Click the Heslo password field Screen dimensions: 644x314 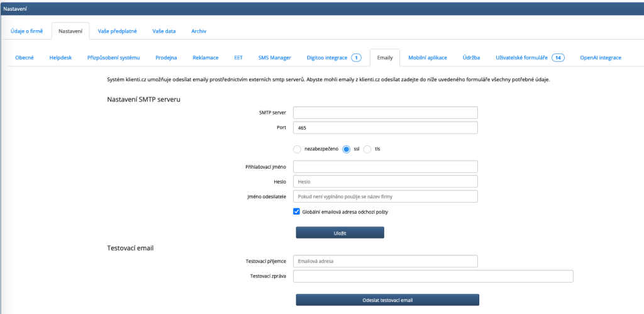(386, 181)
